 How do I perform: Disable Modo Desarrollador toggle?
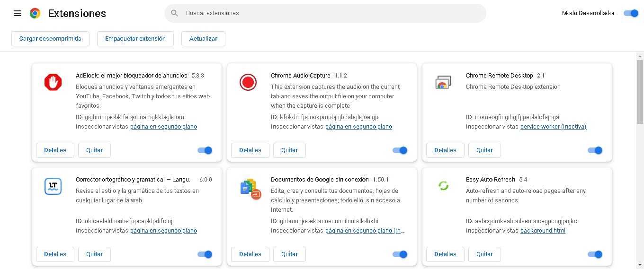tap(631, 13)
